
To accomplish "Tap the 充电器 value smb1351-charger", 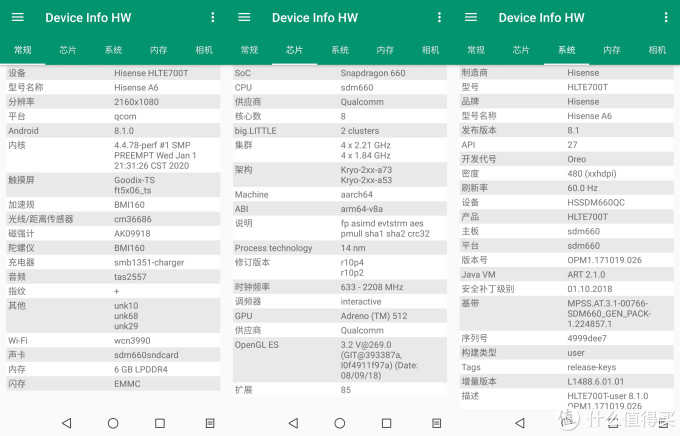I will click(149, 262).
